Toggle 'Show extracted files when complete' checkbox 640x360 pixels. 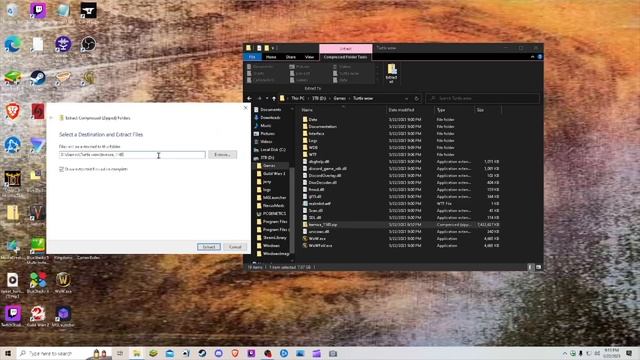62,169
